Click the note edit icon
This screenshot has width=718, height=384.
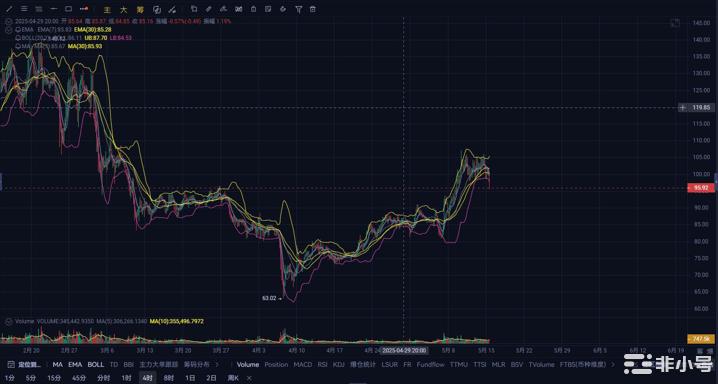[268, 9]
